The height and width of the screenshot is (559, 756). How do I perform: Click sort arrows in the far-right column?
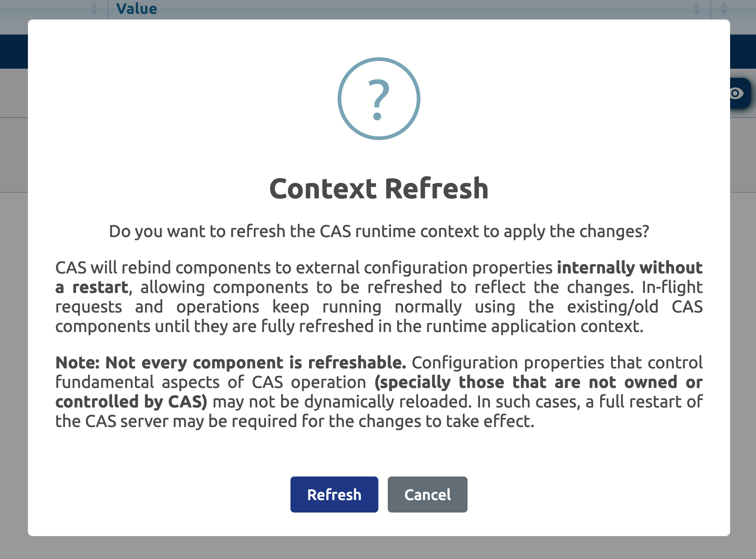(724, 8)
